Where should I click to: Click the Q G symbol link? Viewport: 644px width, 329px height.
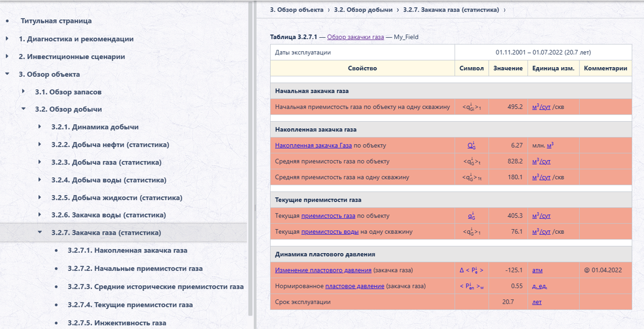(472, 145)
